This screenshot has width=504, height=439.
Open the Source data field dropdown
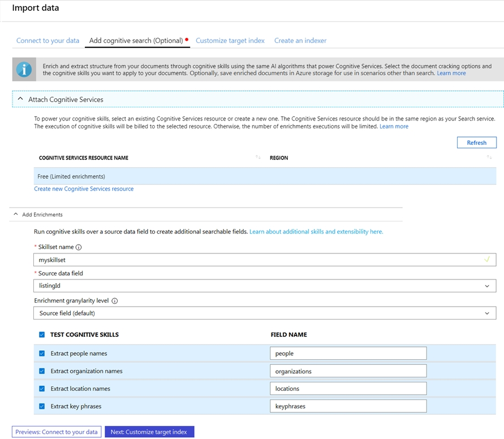click(265, 286)
